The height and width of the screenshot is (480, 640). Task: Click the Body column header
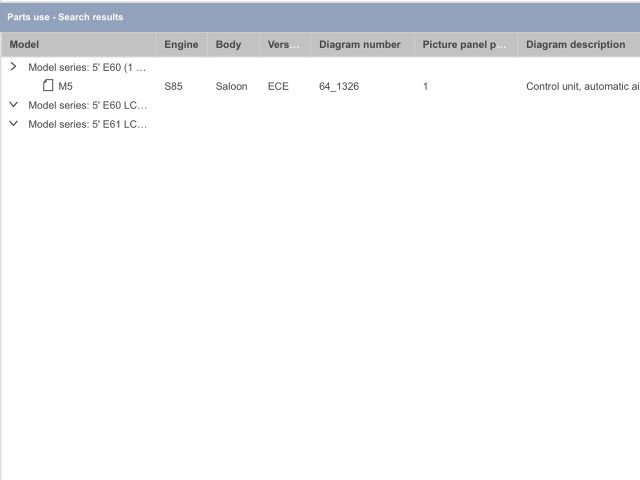228,44
